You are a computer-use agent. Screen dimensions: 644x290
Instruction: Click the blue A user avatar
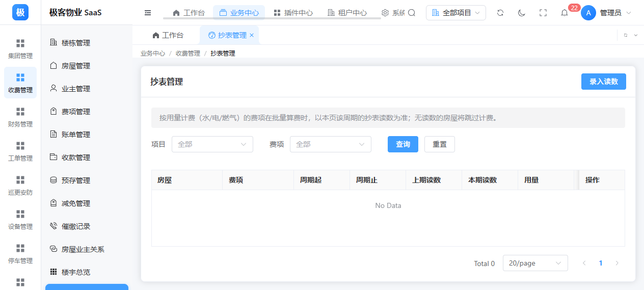[x=588, y=13]
